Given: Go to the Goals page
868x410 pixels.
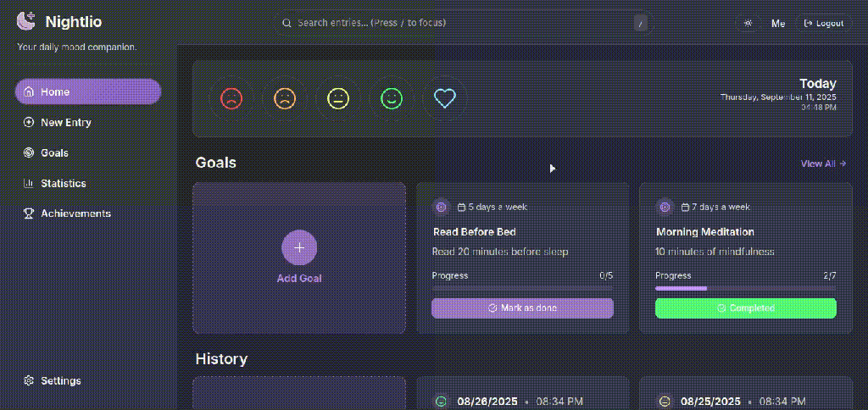Looking at the screenshot, I should 54,152.
